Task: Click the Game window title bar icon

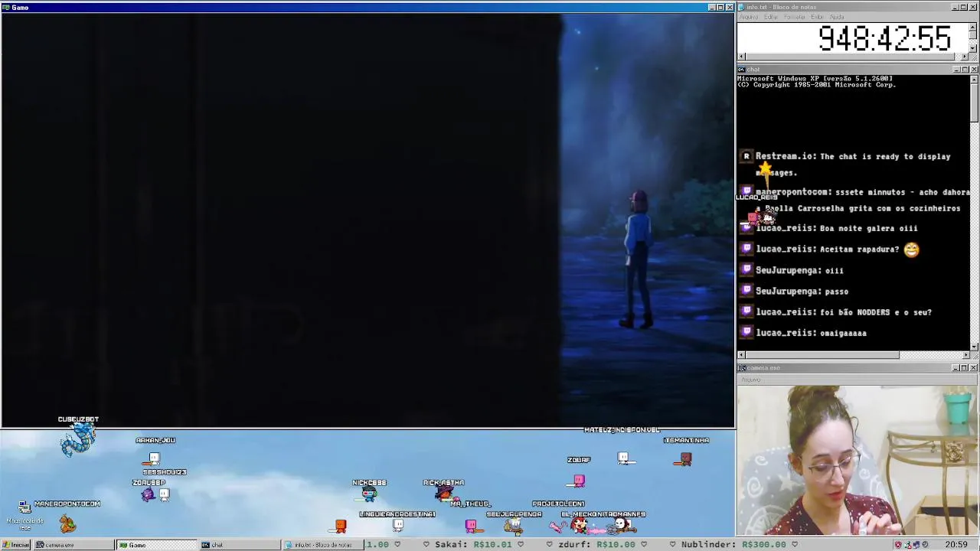Action: coord(5,8)
